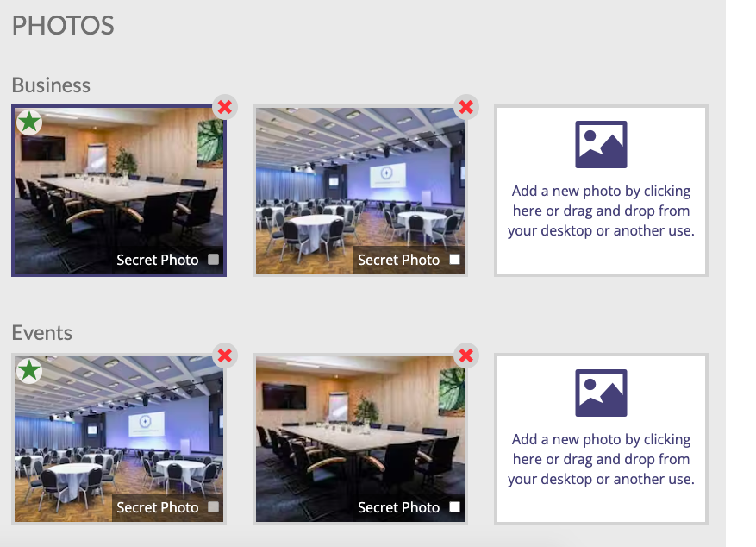Toggle Secret Photo on first Events photo
Image resolution: width=756 pixels, height=547 pixels.
[213, 507]
